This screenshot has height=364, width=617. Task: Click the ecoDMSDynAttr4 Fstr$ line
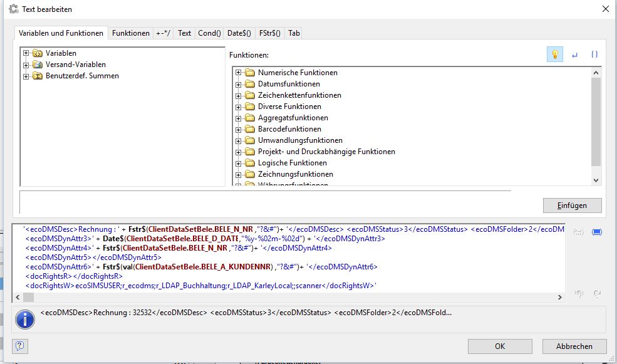pos(179,248)
